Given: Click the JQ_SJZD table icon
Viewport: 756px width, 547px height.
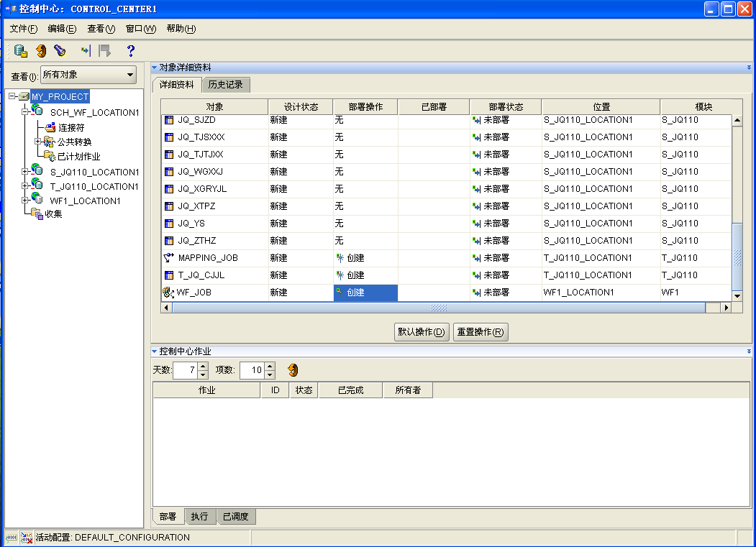Looking at the screenshot, I should click(x=169, y=120).
